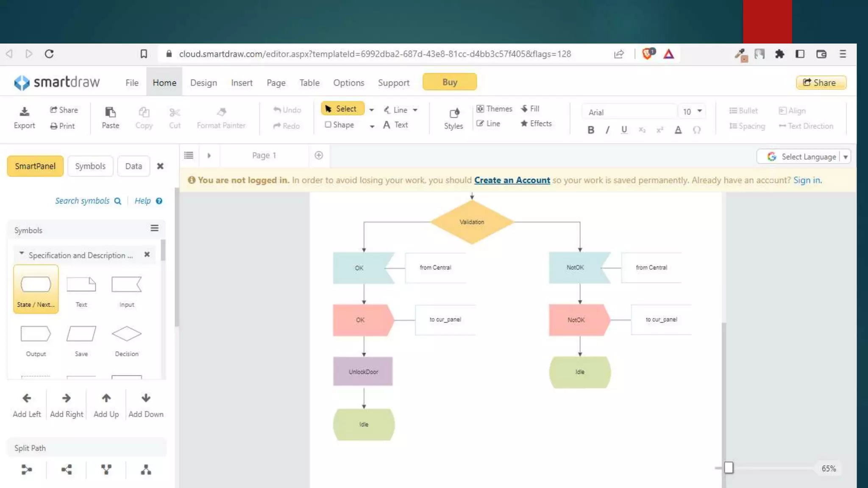Switch to the Symbols tab

coord(90,166)
